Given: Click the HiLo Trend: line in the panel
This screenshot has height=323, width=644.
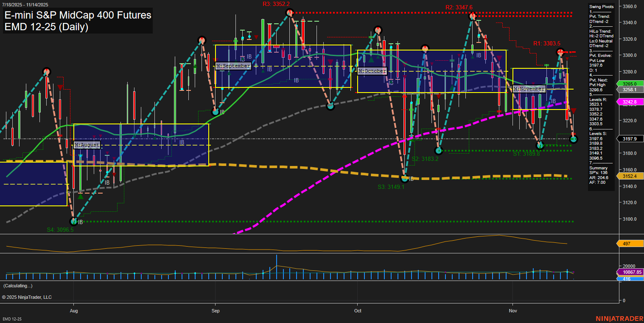Looking at the screenshot, I should 601,31.
